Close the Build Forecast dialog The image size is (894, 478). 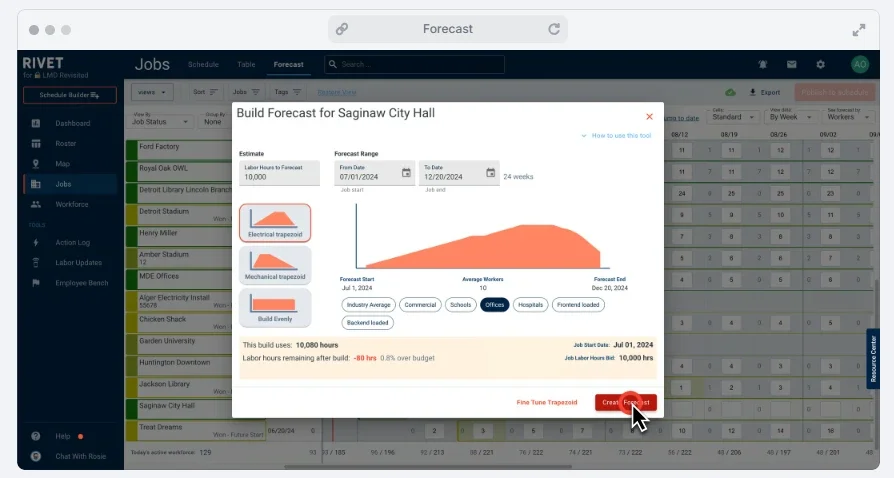tap(649, 116)
